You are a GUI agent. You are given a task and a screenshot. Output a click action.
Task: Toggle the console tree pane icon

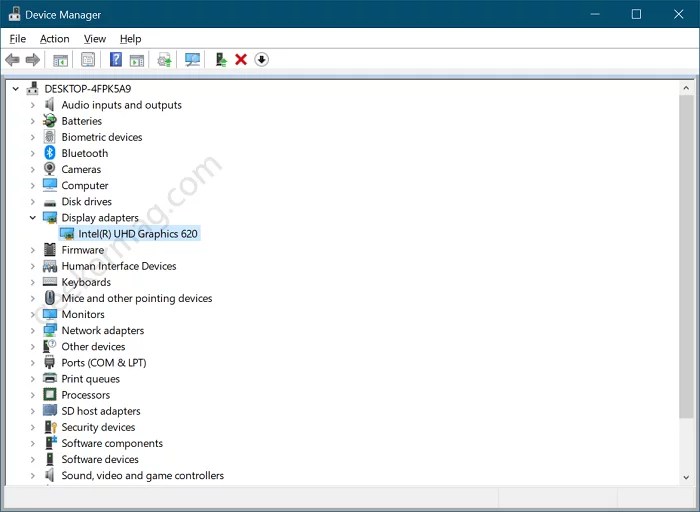click(60, 60)
